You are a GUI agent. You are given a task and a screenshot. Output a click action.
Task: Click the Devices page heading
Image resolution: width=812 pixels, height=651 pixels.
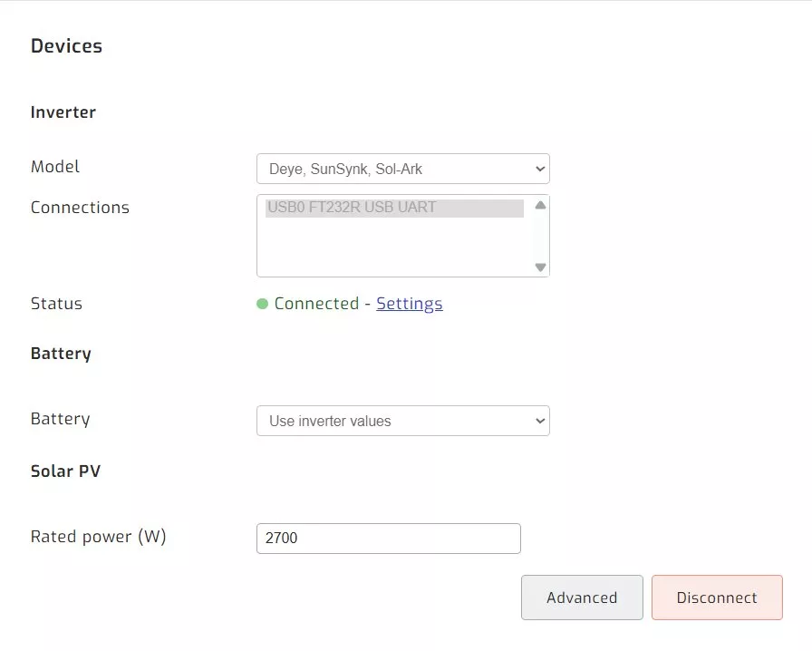tap(66, 46)
